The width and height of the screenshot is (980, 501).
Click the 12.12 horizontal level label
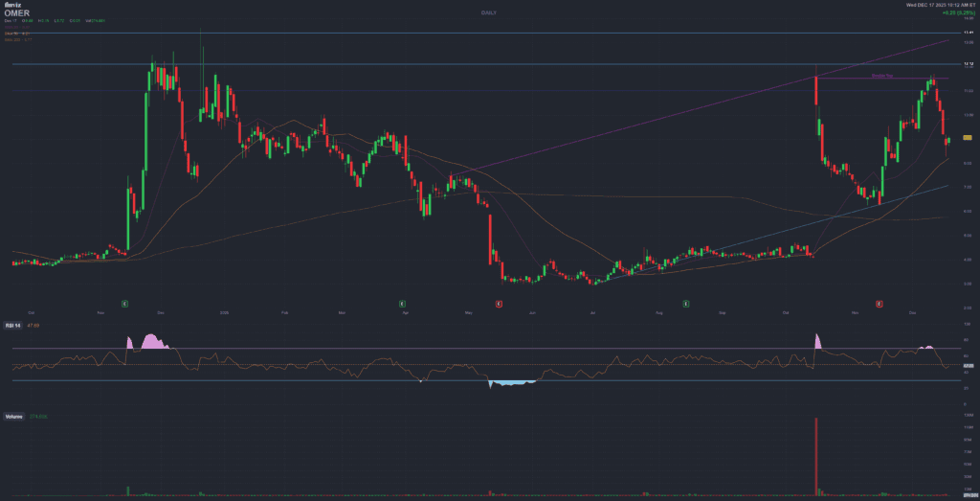click(968, 64)
